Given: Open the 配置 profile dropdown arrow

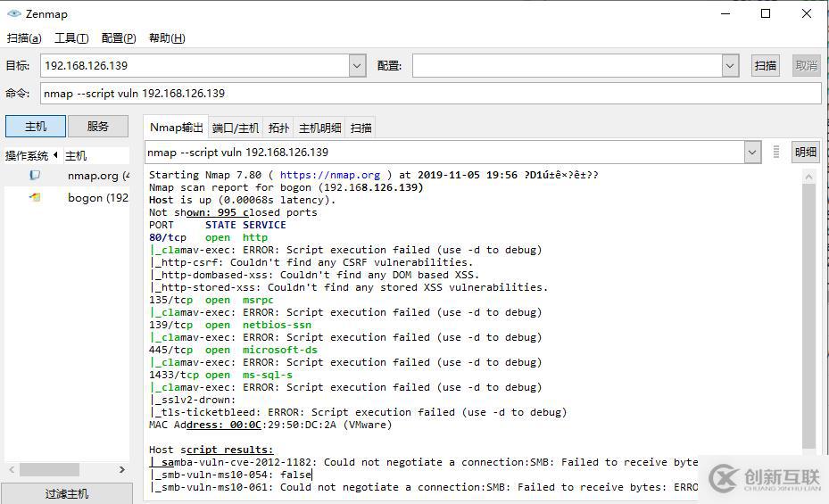Looking at the screenshot, I should (730, 65).
